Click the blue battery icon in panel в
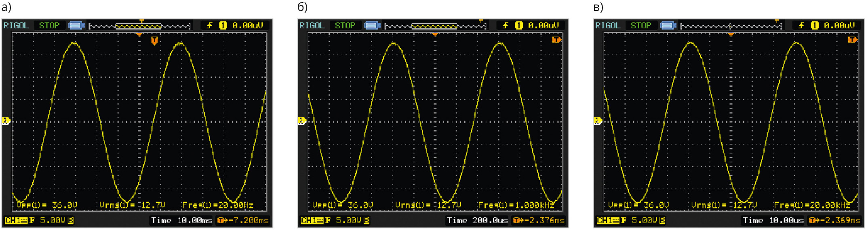The image size is (868, 230). [668, 26]
